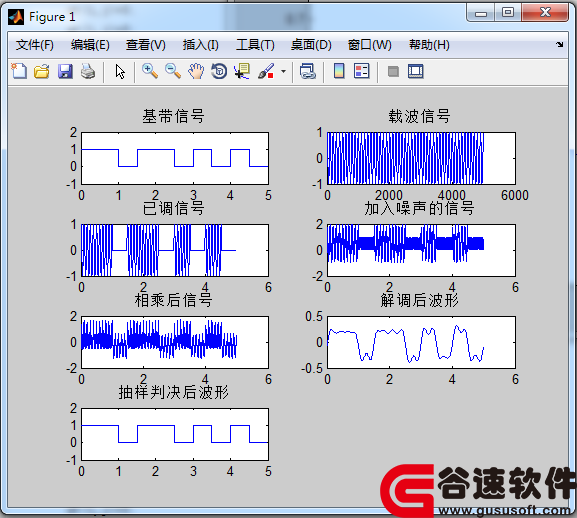Click inside the 基带信号 plot axes
This screenshot has width=577, height=518.
pyautogui.click(x=175, y=158)
